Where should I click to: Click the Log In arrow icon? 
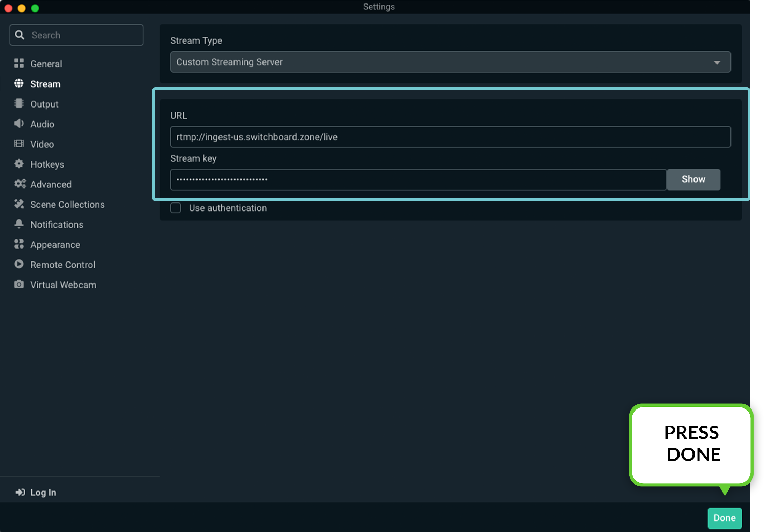20,492
